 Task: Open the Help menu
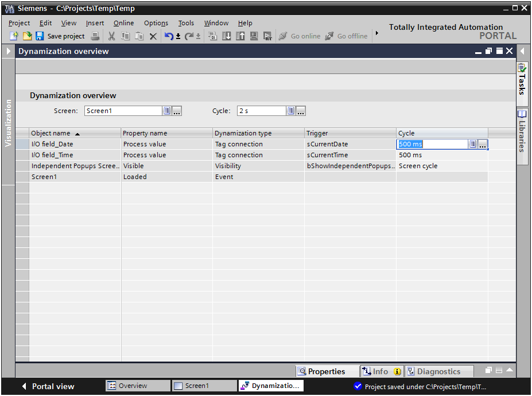coord(245,23)
